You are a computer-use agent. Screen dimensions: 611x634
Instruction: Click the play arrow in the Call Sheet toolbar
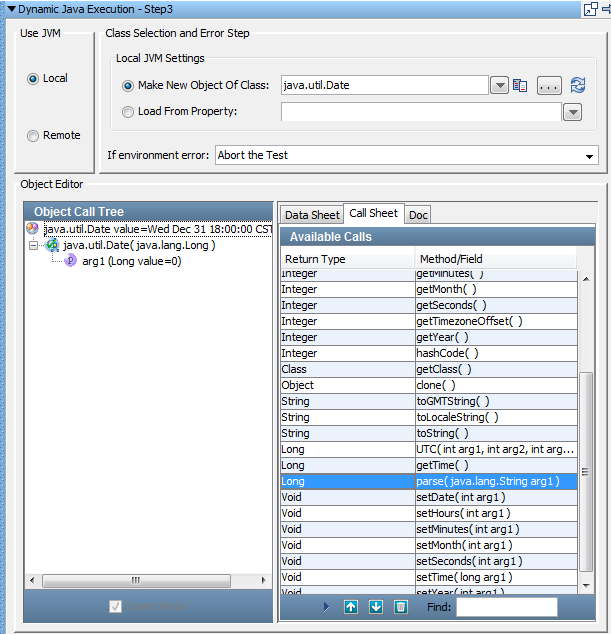point(326,607)
